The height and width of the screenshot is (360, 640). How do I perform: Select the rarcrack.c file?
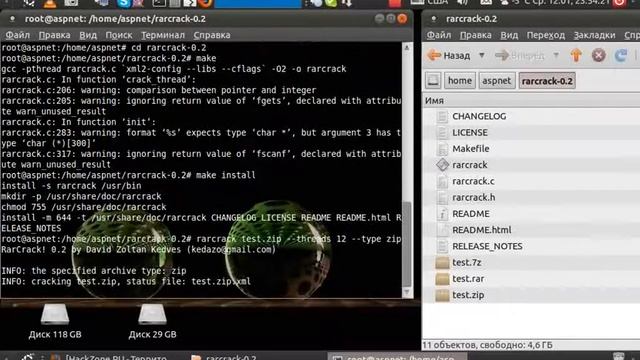click(x=473, y=181)
